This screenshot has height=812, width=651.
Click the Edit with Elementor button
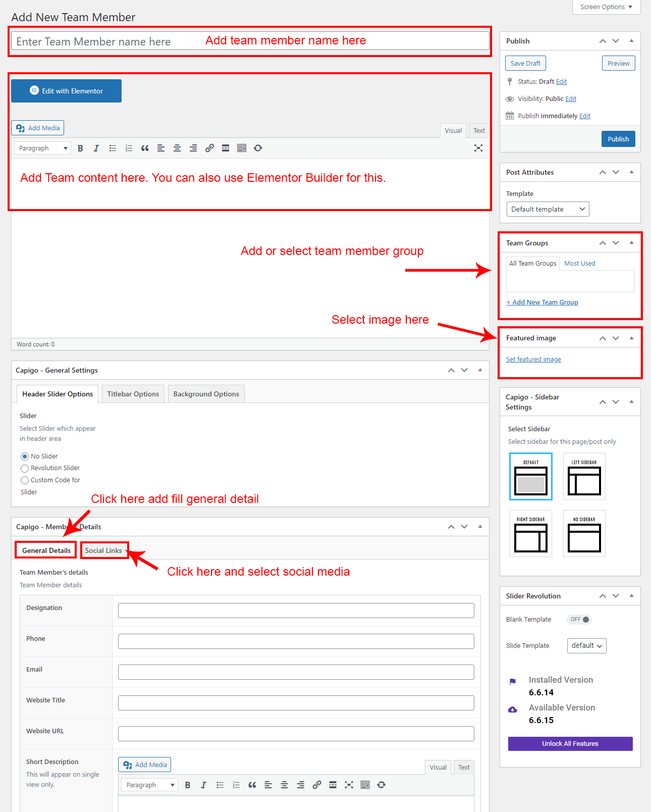66,91
